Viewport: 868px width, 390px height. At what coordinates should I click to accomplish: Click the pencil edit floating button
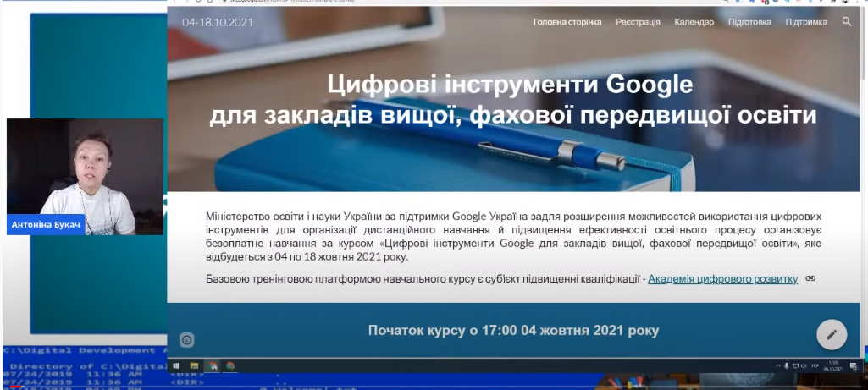click(832, 335)
